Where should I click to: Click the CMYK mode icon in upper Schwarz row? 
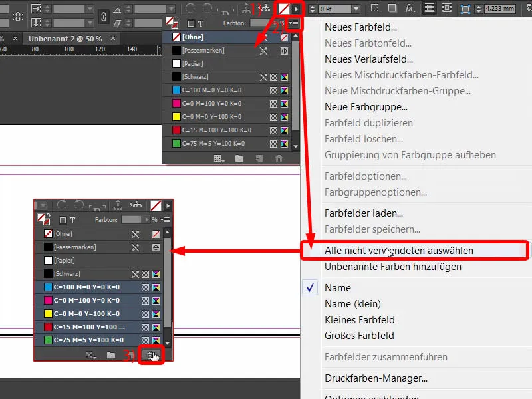[x=285, y=77]
